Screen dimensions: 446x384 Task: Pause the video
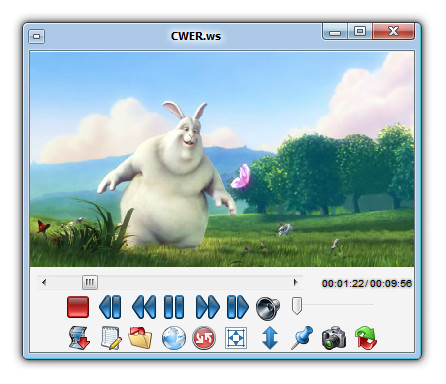coord(174,307)
